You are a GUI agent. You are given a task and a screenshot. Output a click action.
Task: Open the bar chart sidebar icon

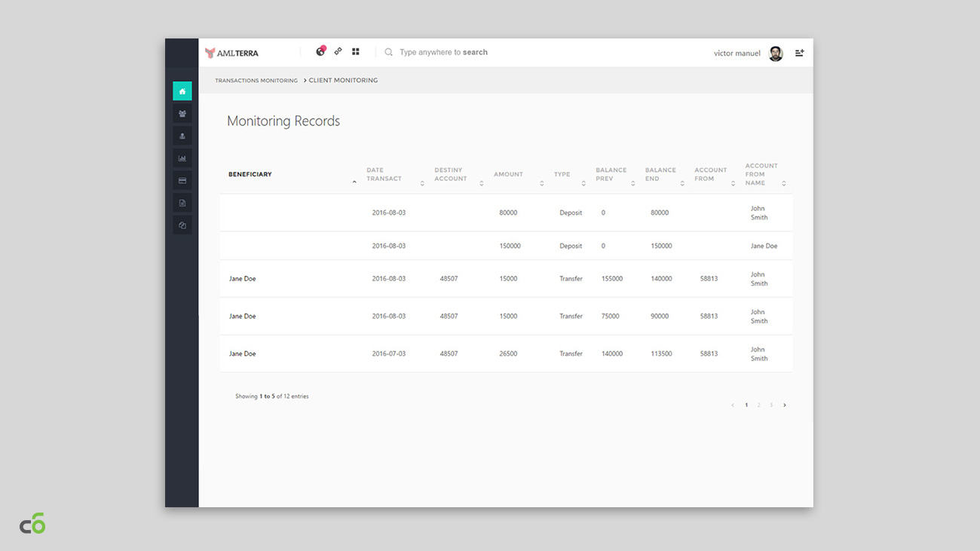pyautogui.click(x=182, y=158)
